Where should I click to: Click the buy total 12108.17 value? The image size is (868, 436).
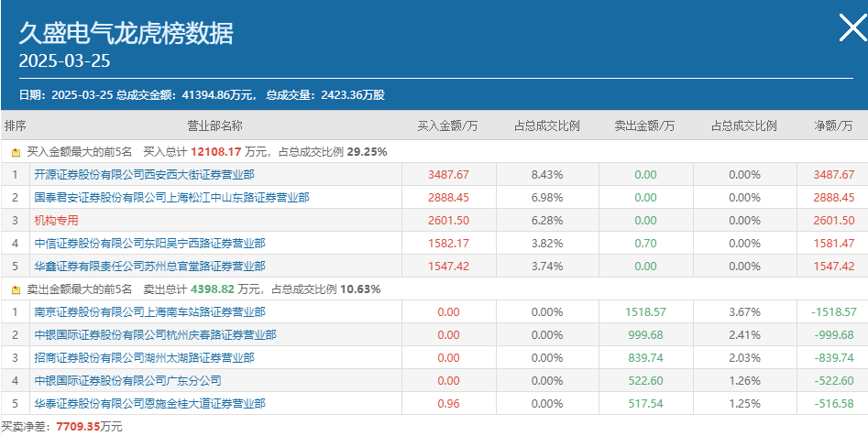[x=216, y=152]
